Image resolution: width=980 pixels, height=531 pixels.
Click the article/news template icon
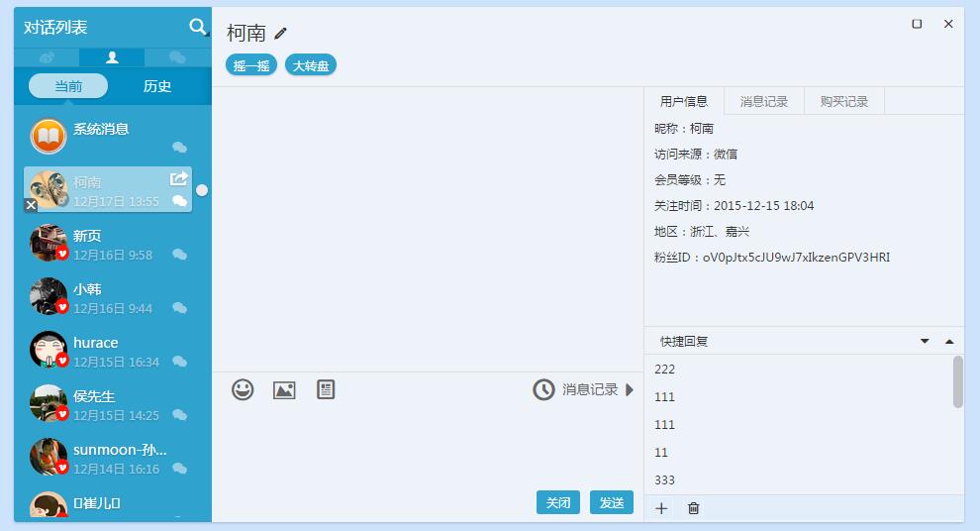click(x=326, y=389)
